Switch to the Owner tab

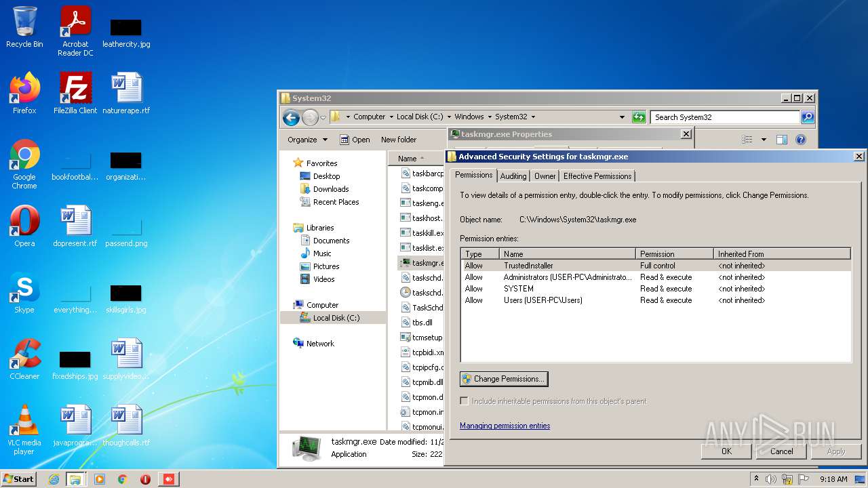[545, 176]
